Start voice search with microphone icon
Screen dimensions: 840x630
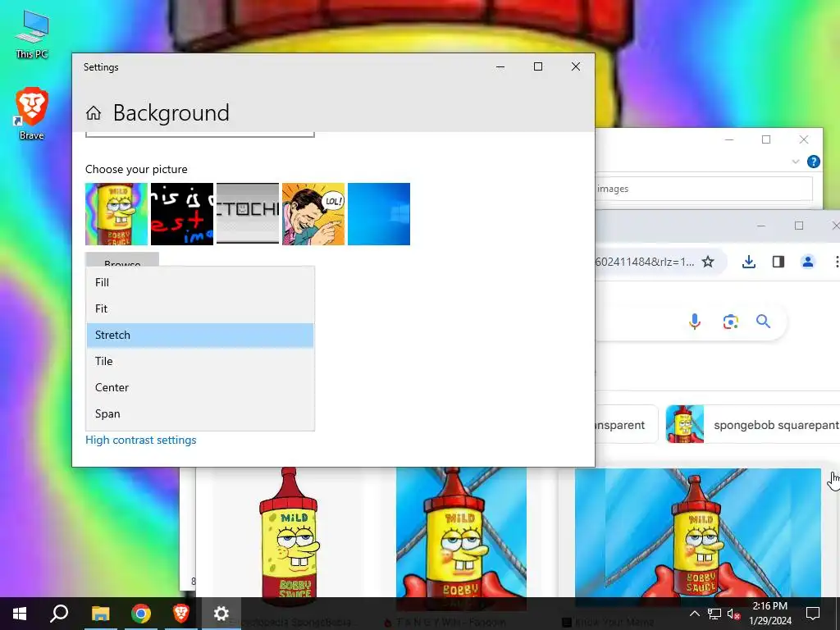click(x=694, y=322)
